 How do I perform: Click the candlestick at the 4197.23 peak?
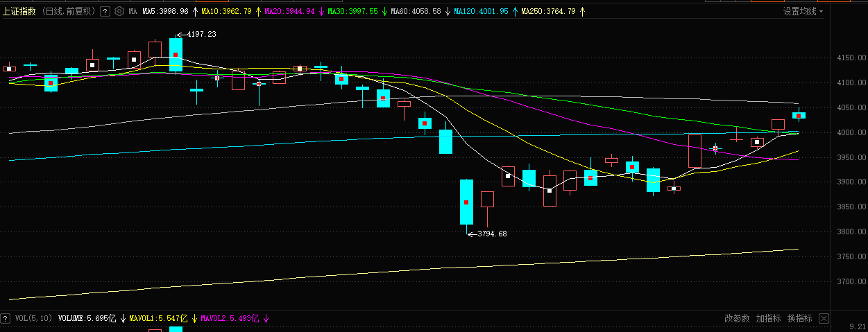(176, 55)
